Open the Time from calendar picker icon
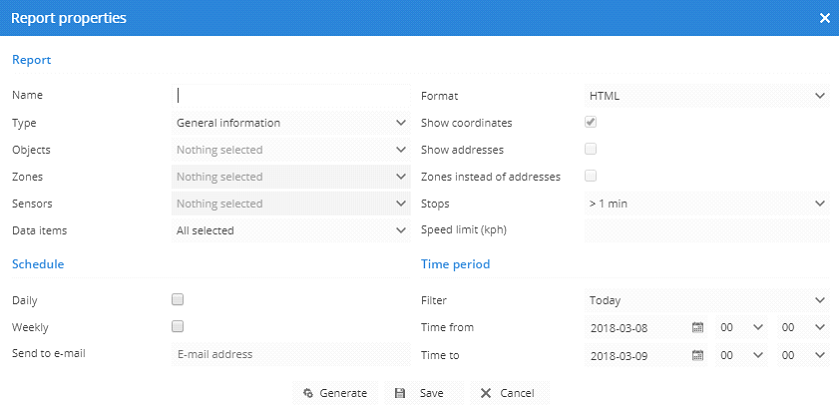Viewport: 839px width, 416px height. 698,327
